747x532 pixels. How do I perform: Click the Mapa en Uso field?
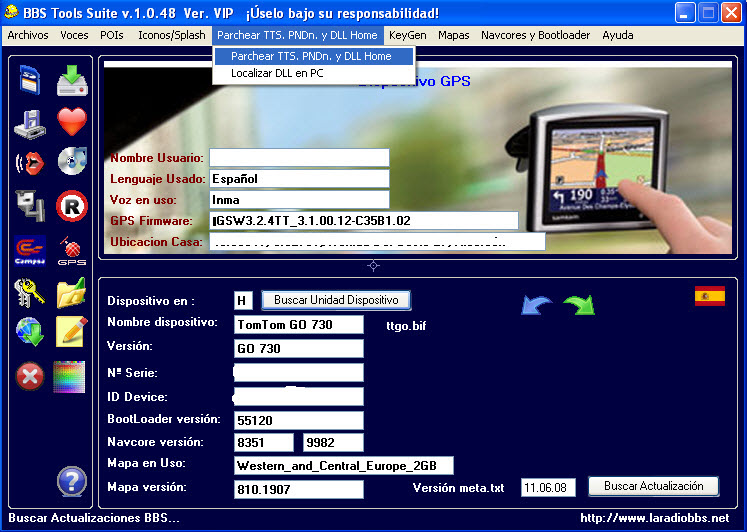tap(343, 466)
